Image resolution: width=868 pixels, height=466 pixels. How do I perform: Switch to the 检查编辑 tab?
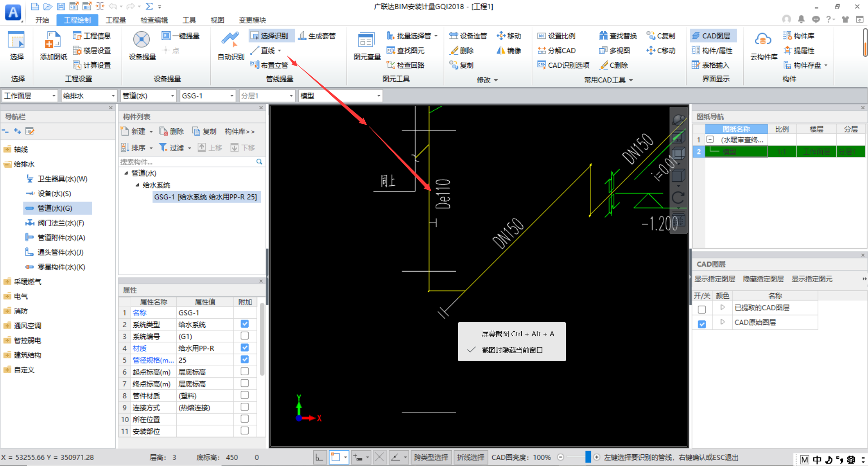(154, 20)
